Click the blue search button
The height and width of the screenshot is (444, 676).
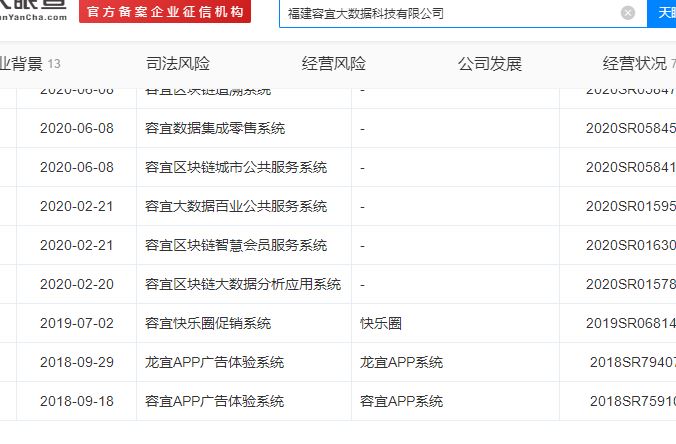662,13
